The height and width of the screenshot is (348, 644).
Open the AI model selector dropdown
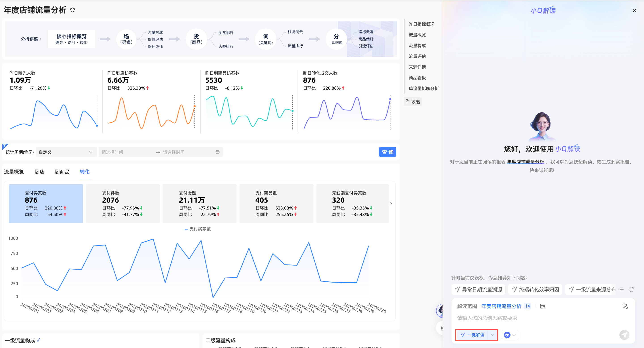pyautogui.click(x=510, y=335)
